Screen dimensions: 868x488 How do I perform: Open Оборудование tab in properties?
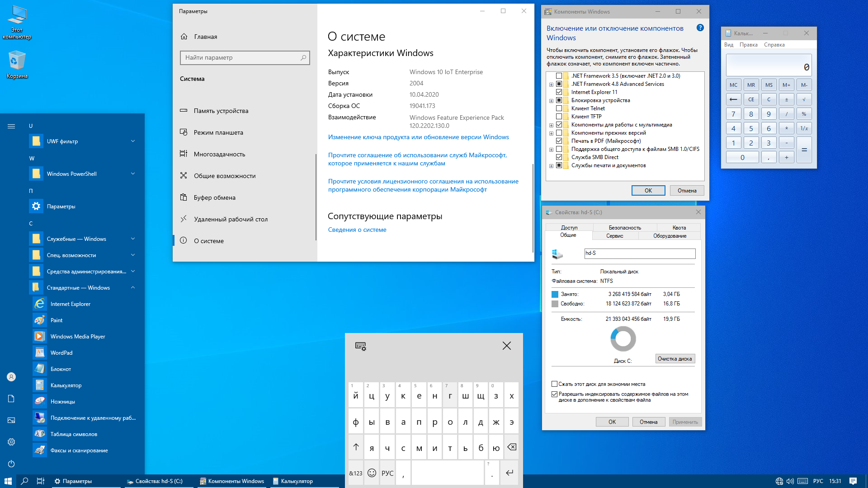tap(670, 236)
